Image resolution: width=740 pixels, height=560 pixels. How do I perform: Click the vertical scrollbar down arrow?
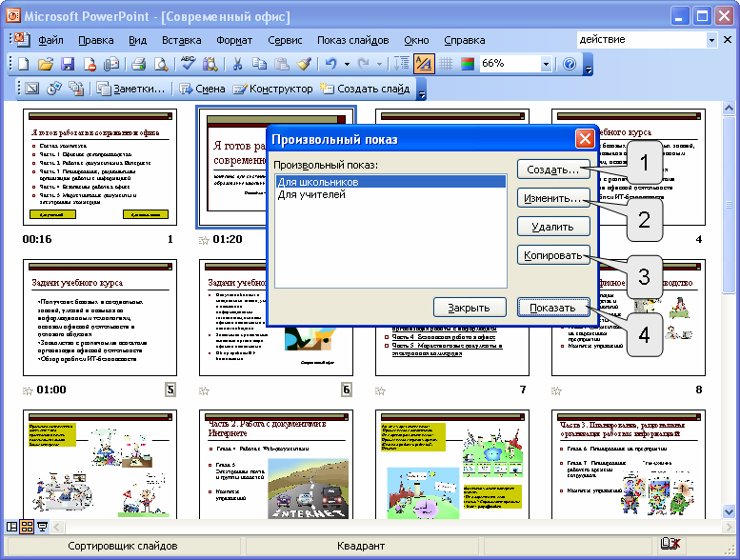click(x=729, y=510)
